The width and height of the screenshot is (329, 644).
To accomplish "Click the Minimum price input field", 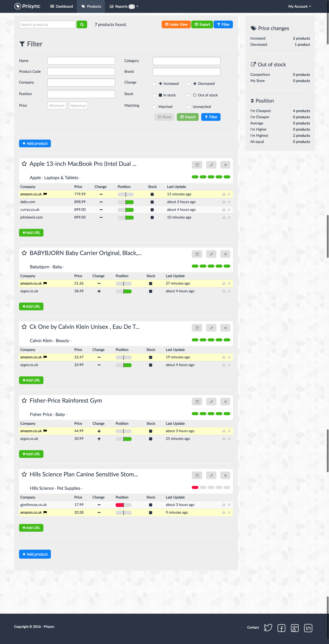I will 57,106.
